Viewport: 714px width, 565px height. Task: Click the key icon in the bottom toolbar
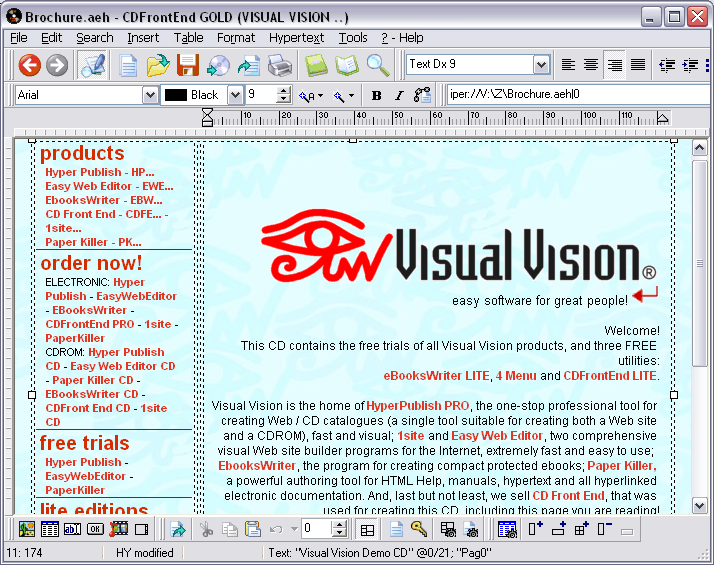[x=419, y=529]
